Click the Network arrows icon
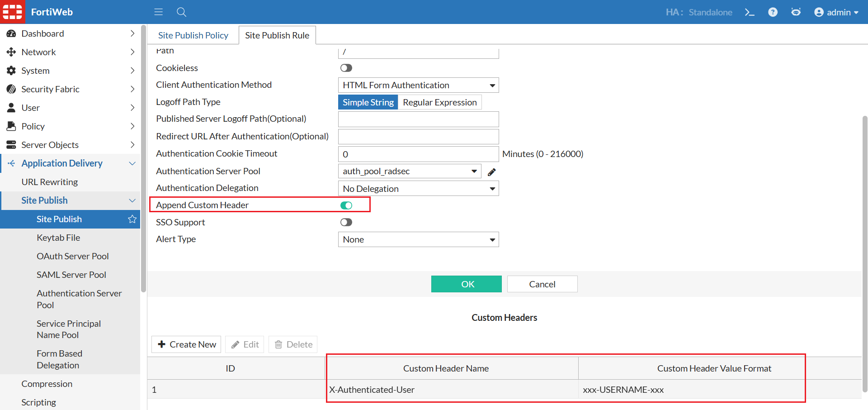This screenshot has height=410, width=868. pyautogui.click(x=11, y=52)
